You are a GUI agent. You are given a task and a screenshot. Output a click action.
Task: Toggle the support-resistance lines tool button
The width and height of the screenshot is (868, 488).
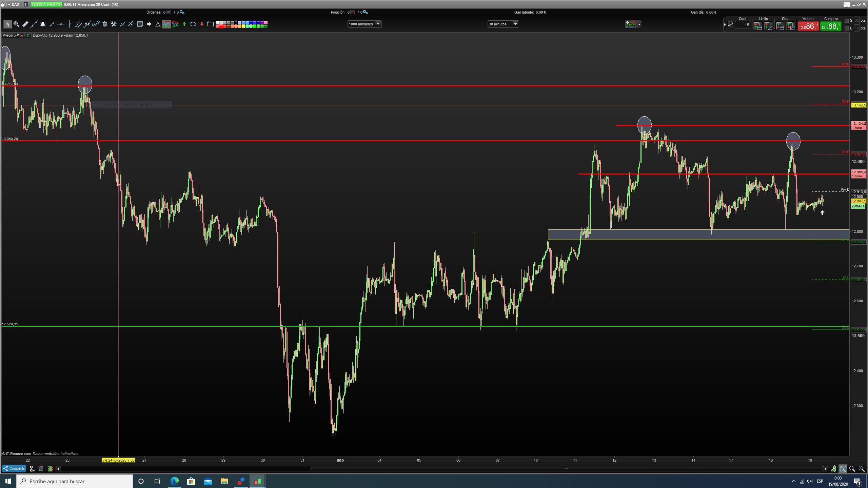(166, 24)
